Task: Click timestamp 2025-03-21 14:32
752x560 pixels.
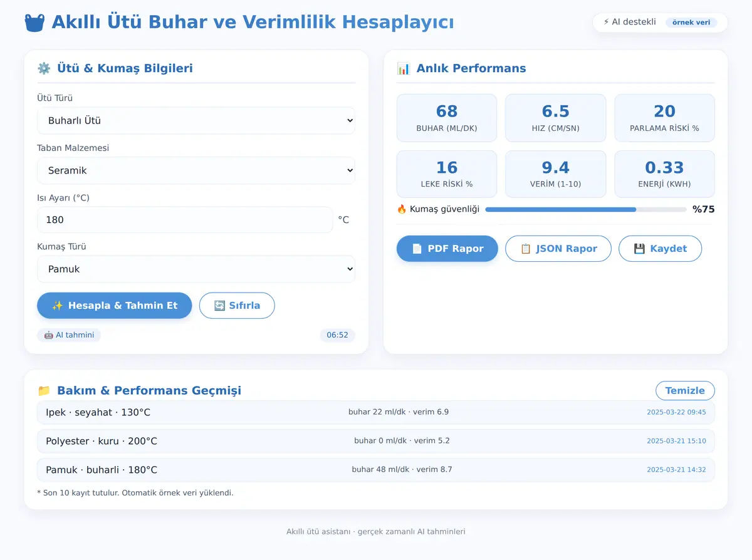Action: pyautogui.click(x=676, y=470)
